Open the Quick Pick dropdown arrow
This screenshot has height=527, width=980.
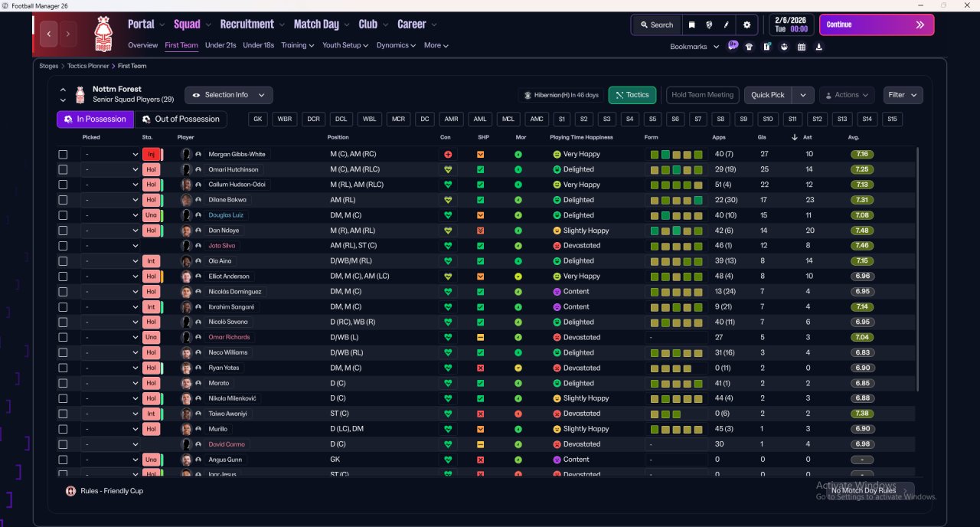pyautogui.click(x=802, y=95)
